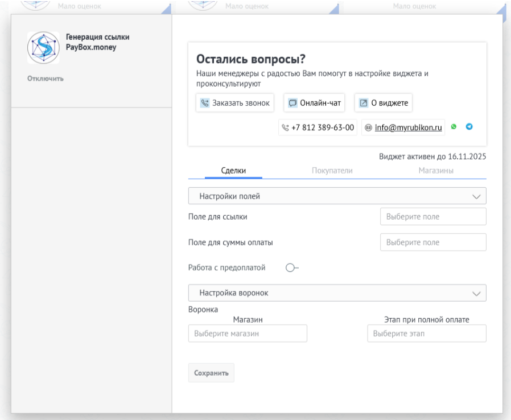The image size is (511, 420).
Task: Click the chat bubble icon in Онлайн-чат
Action: click(292, 103)
